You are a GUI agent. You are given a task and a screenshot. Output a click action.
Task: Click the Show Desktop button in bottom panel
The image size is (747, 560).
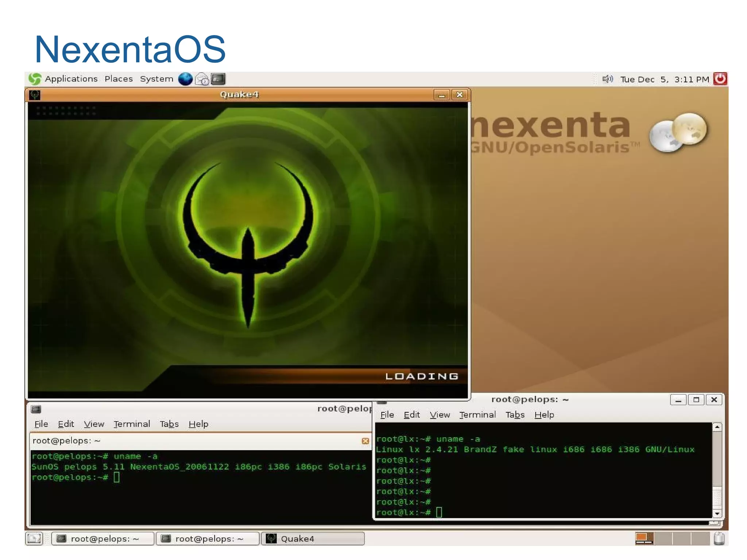(x=34, y=538)
